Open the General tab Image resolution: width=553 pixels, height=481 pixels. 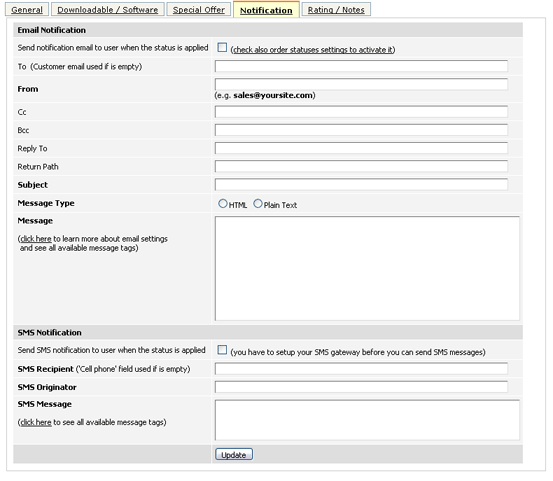tap(27, 10)
